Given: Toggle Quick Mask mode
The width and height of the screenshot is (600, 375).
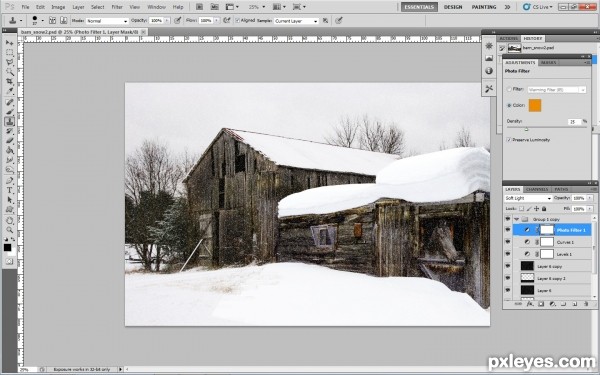Looking at the screenshot, I should (9, 262).
